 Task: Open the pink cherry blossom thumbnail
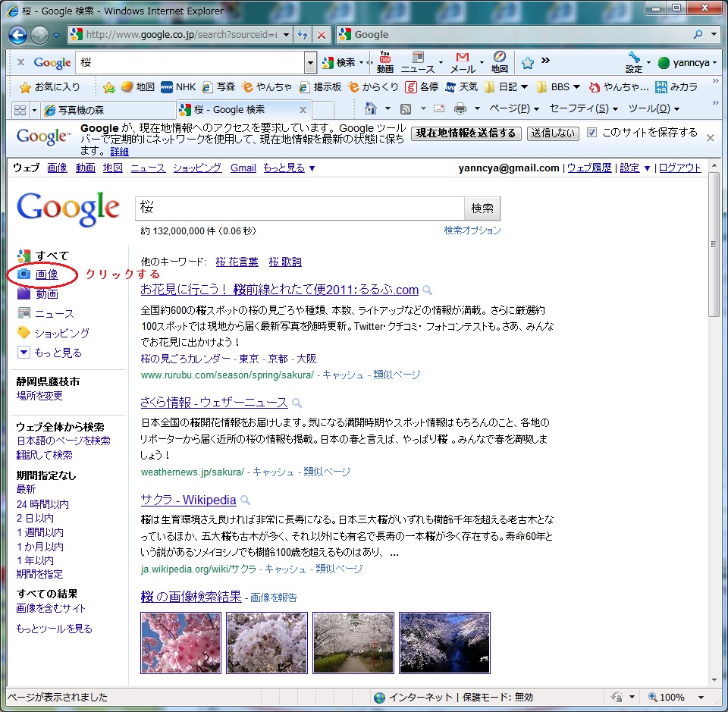[180, 643]
